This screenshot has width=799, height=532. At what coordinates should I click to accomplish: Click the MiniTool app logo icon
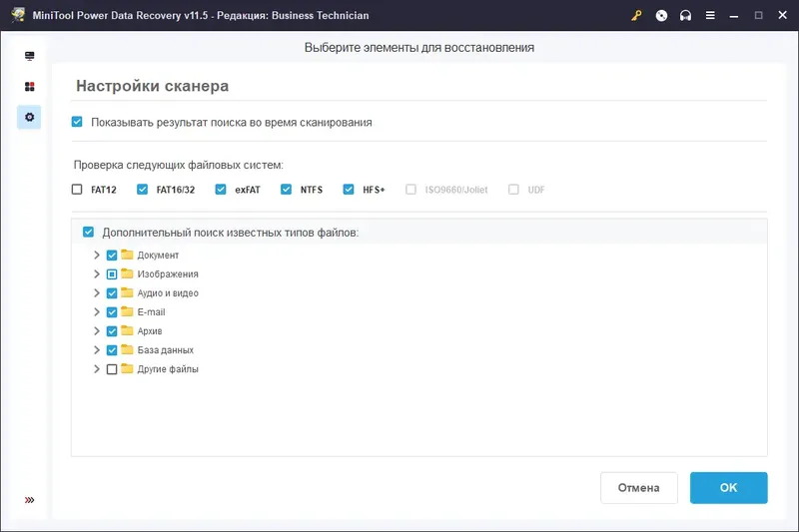tap(18, 15)
